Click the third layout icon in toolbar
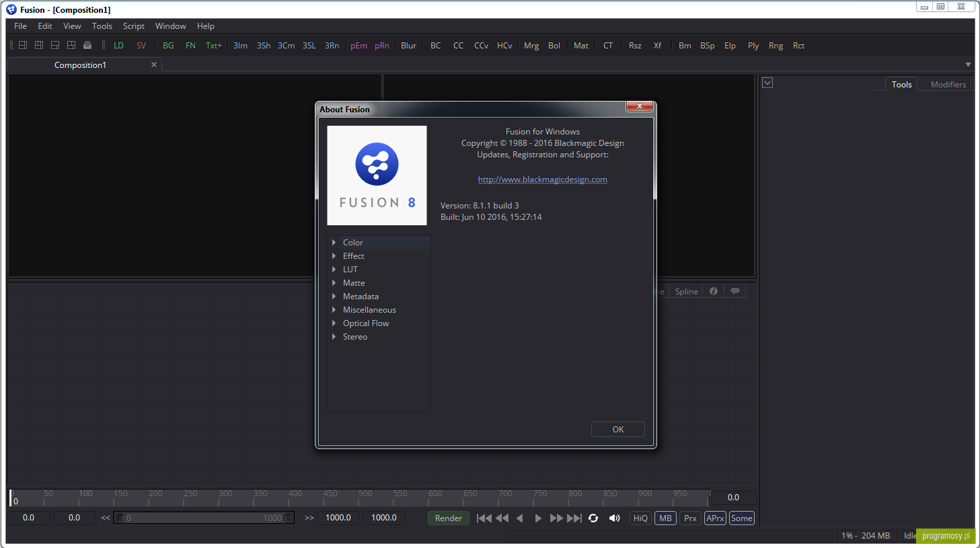This screenshot has width=980, height=548. pos(55,45)
